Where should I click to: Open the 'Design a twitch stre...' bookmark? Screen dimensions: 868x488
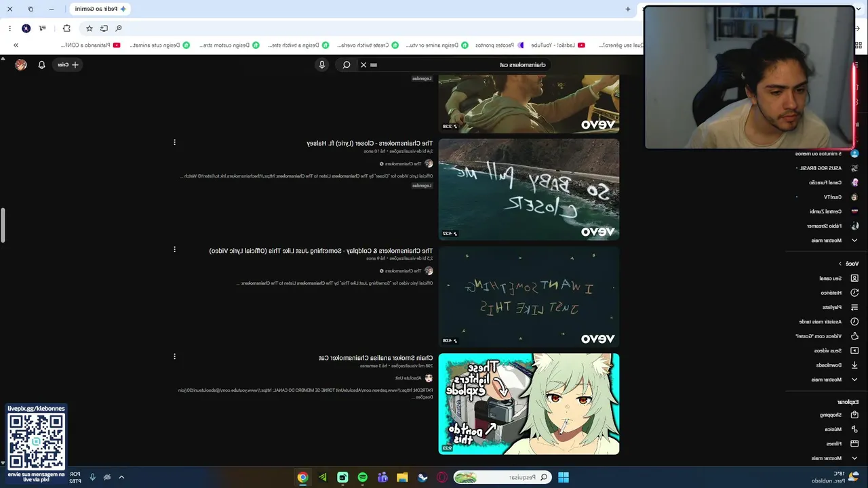click(x=298, y=45)
